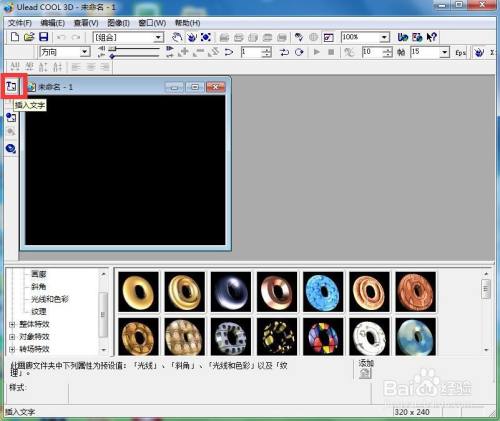Viewport: 500px width, 421px height.
Task: Play the animation
Action: pos(317,52)
